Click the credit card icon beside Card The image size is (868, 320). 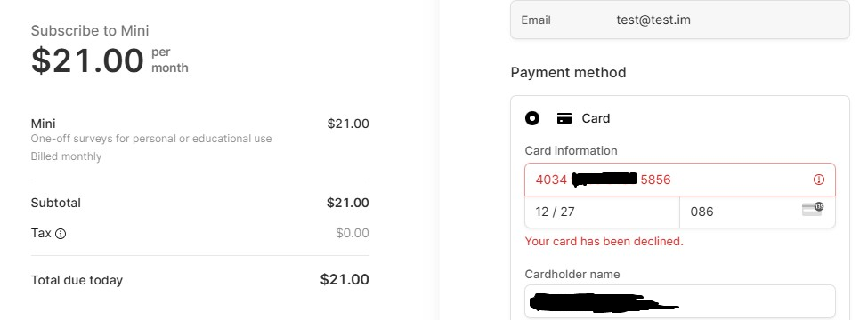[564, 118]
